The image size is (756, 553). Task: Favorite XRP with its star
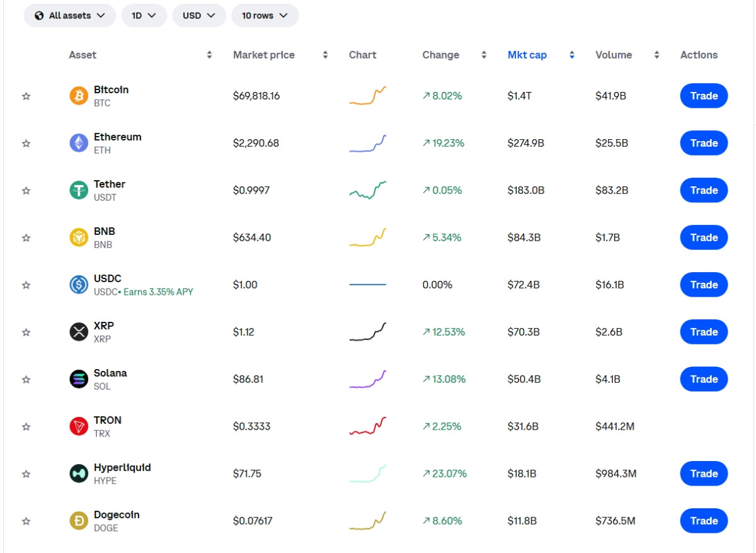coord(26,333)
